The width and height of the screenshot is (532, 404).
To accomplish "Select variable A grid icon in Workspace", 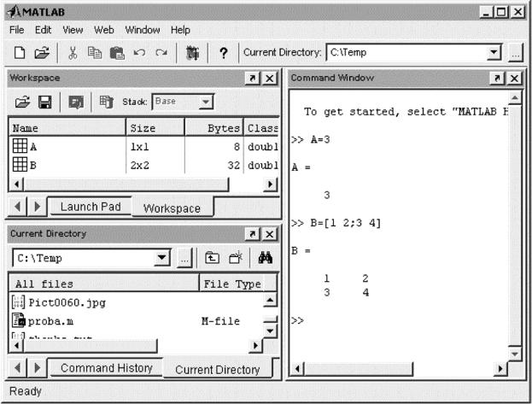I will click(20, 146).
